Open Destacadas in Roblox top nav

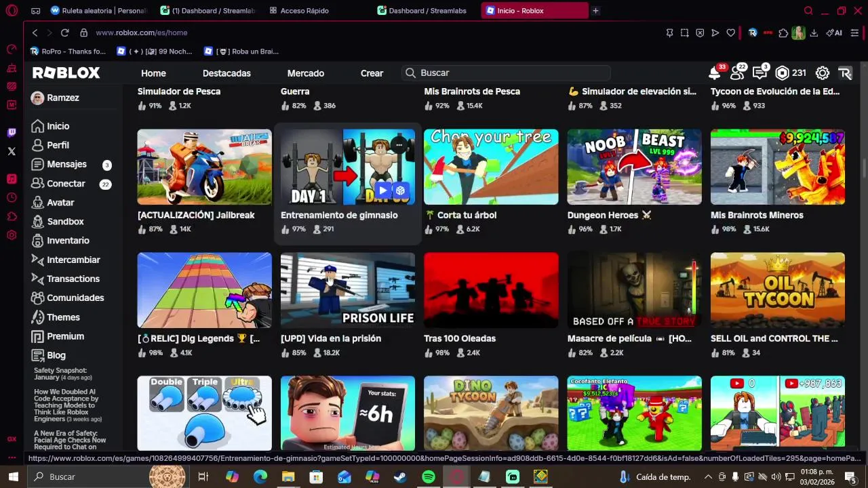click(x=226, y=73)
